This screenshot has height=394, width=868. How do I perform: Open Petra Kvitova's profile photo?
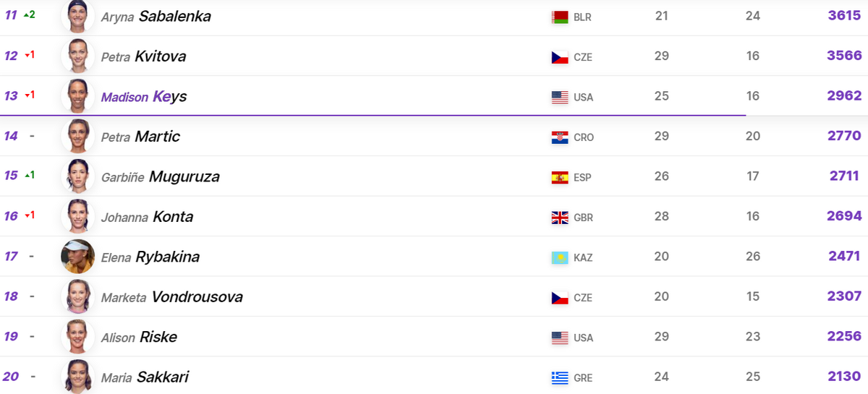click(78, 56)
